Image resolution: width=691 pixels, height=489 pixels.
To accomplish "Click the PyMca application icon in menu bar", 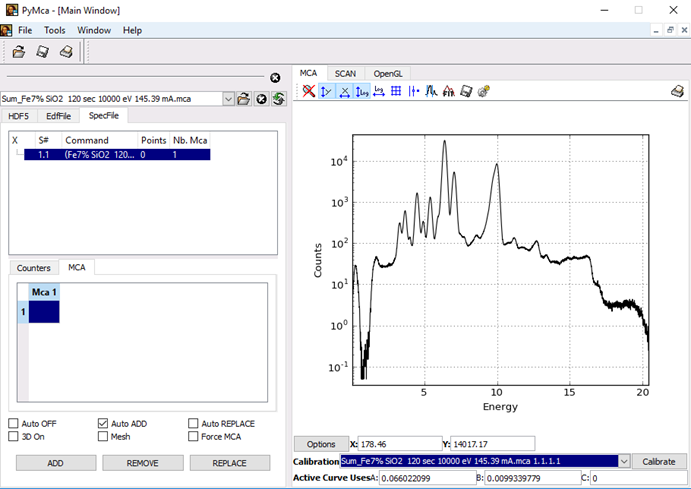I will coord(6,30).
